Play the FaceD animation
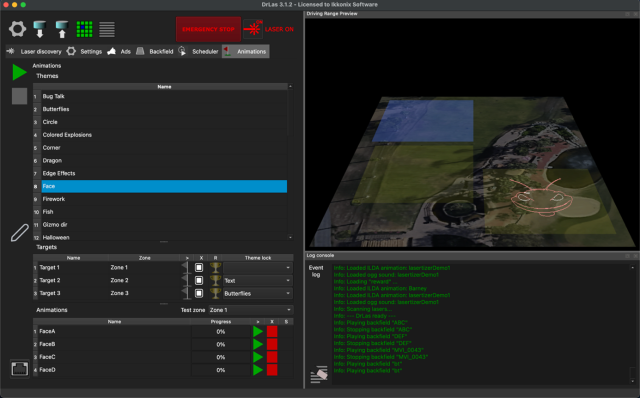The height and width of the screenshot is (398, 640). (258, 370)
